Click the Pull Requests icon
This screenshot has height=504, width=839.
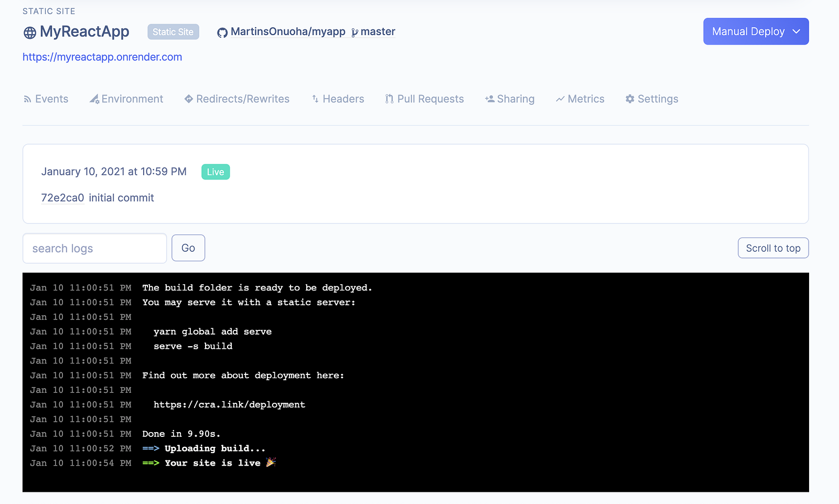pyautogui.click(x=389, y=99)
